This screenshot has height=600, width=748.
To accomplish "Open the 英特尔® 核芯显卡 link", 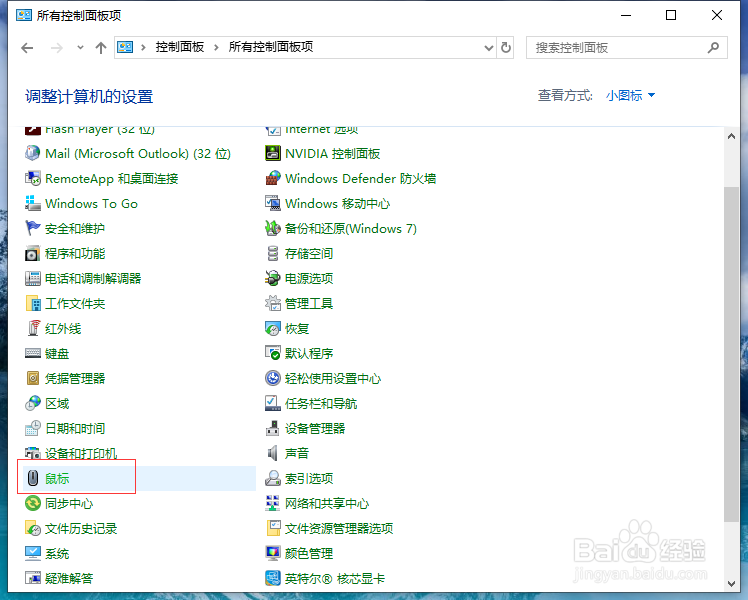I will coord(334,579).
